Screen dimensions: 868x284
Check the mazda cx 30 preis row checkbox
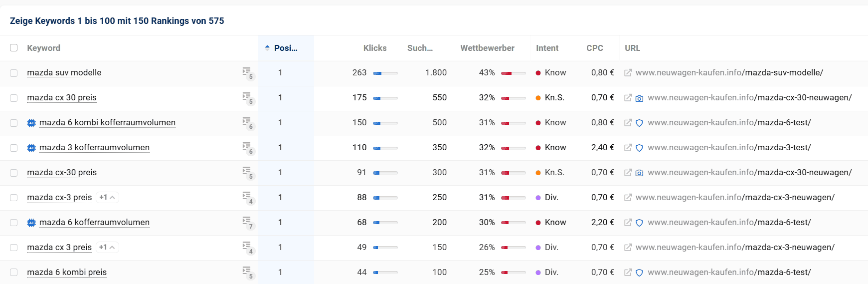click(14, 98)
